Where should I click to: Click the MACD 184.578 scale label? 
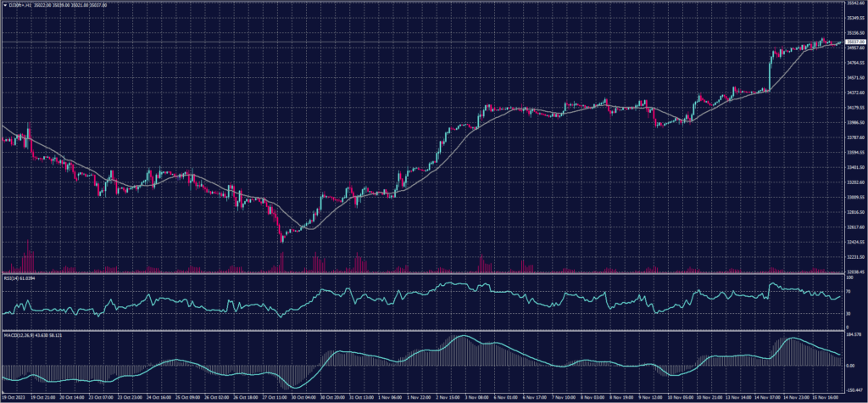(x=854, y=333)
